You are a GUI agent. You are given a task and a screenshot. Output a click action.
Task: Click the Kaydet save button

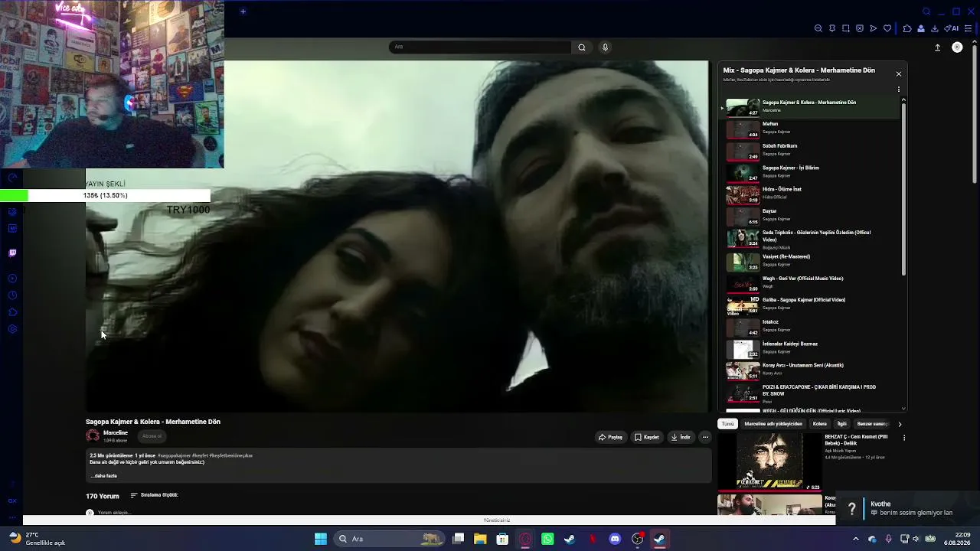coord(647,437)
